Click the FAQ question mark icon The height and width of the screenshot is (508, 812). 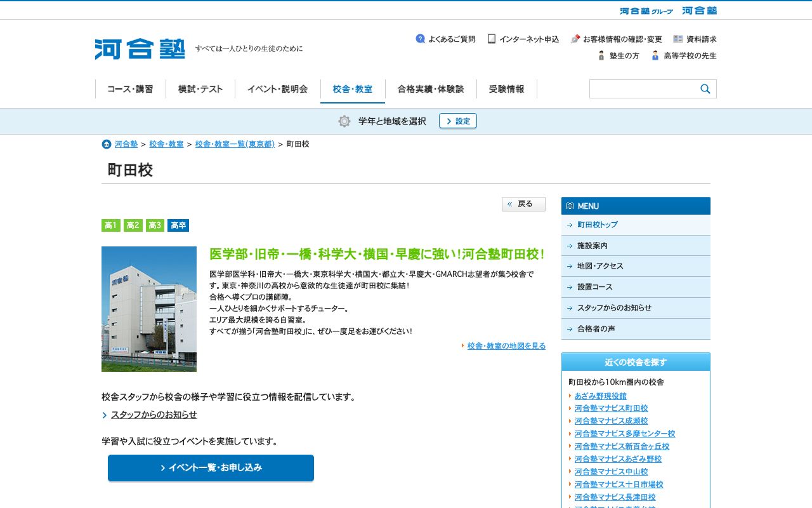point(420,39)
